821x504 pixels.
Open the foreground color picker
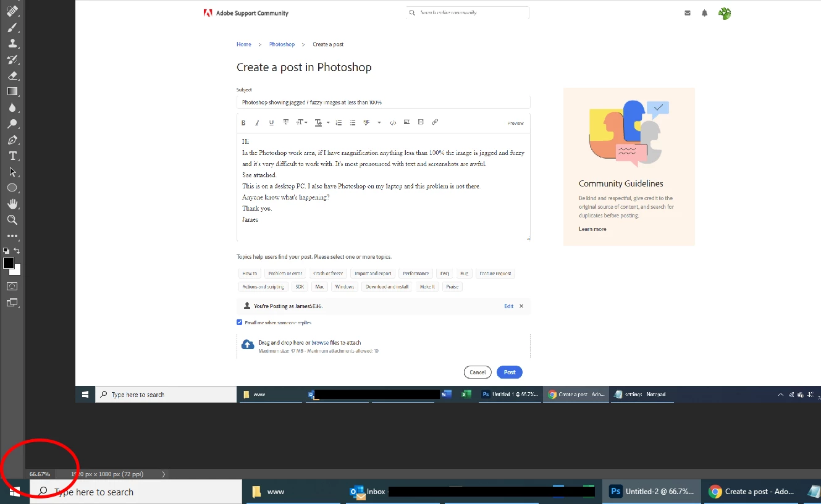click(x=9, y=263)
